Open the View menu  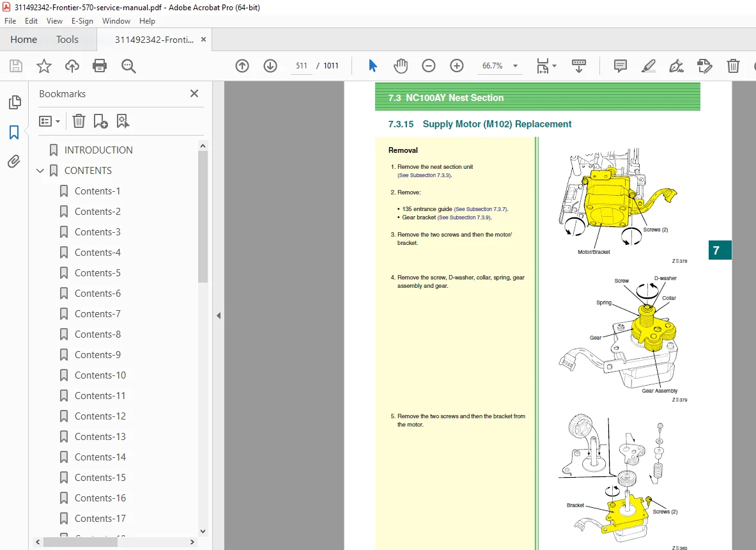point(54,21)
